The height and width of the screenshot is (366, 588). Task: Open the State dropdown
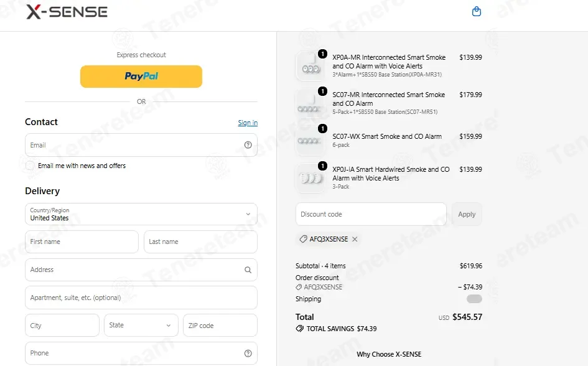coord(141,325)
